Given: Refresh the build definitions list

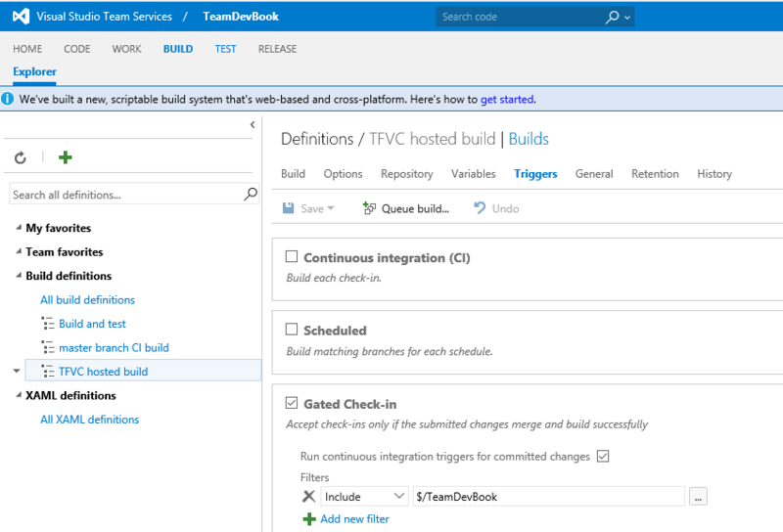Looking at the screenshot, I should (x=20, y=157).
